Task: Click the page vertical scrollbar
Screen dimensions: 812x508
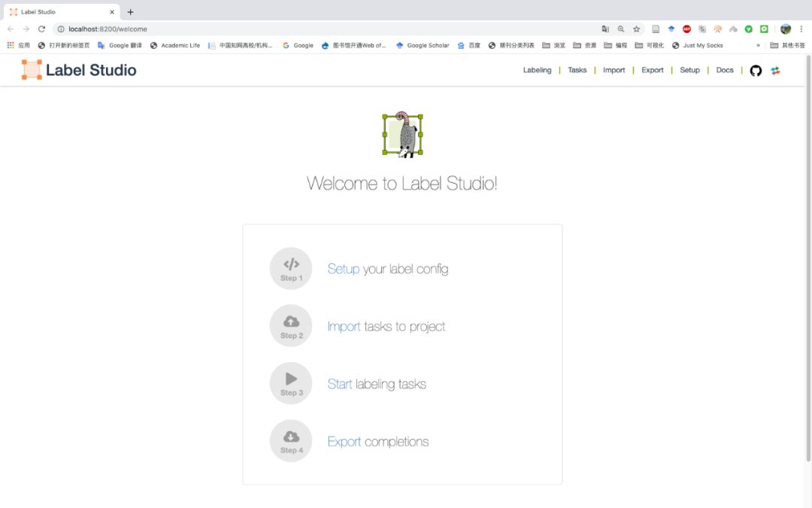Action: pos(808,259)
